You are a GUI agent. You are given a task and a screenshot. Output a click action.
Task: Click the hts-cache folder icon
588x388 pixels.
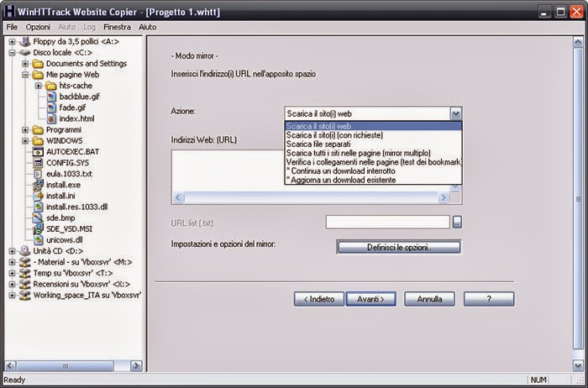pyautogui.click(x=51, y=86)
